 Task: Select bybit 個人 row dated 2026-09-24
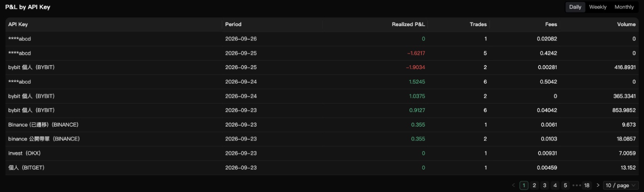coord(322,96)
